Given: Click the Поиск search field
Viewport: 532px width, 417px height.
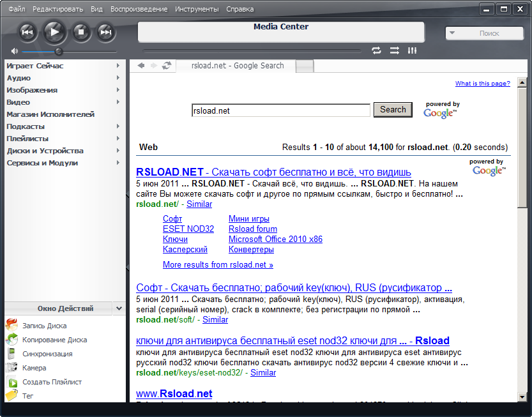Looking at the screenshot, I should pos(489,33).
